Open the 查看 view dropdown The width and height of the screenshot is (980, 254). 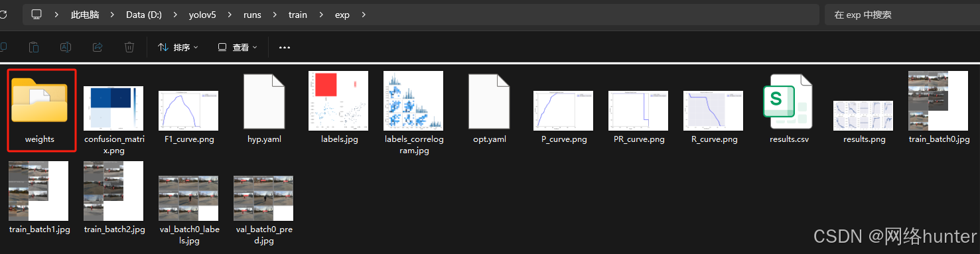tap(238, 47)
